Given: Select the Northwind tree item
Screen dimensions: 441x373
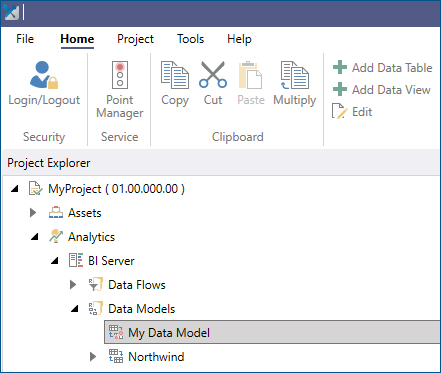Looking at the screenshot, I should 156,357.
